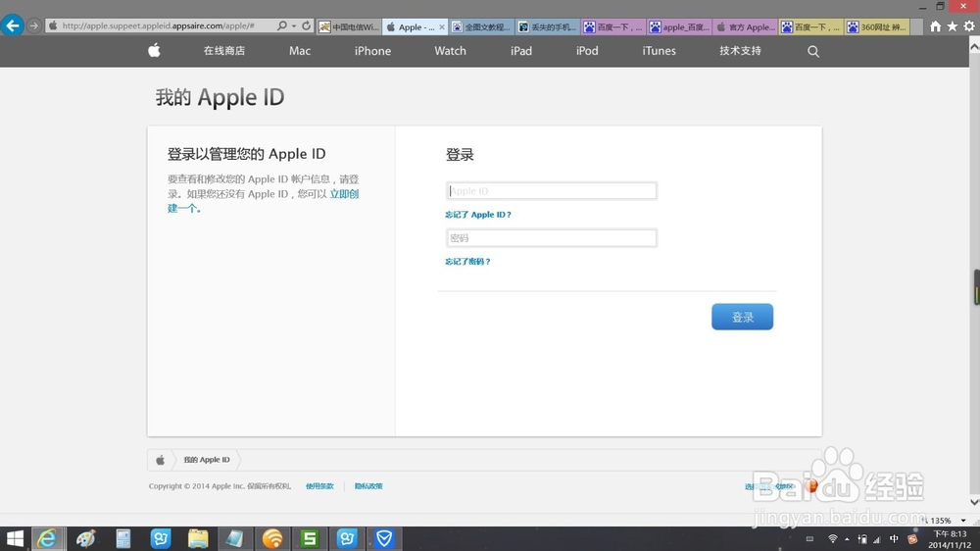Follow the 忘记了密码? link
This screenshot has height=551, width=980.
tap(467, 262)
